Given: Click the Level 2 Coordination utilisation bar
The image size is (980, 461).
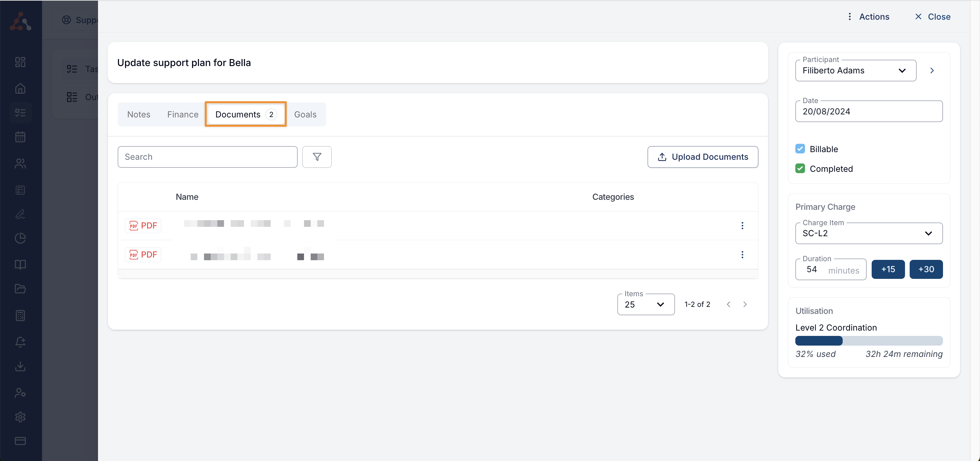Looking at the screenshot, I should click(869, 340).
